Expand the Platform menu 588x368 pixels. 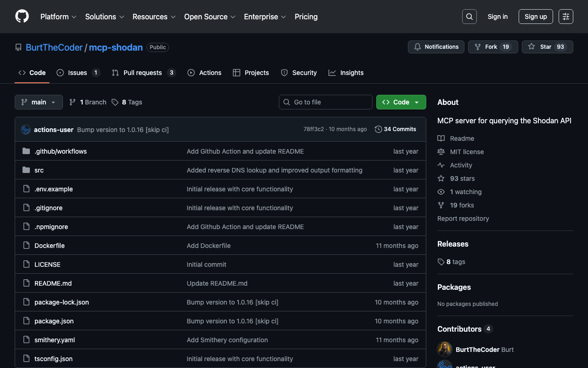pyautogui.click(x=58, y=17)
